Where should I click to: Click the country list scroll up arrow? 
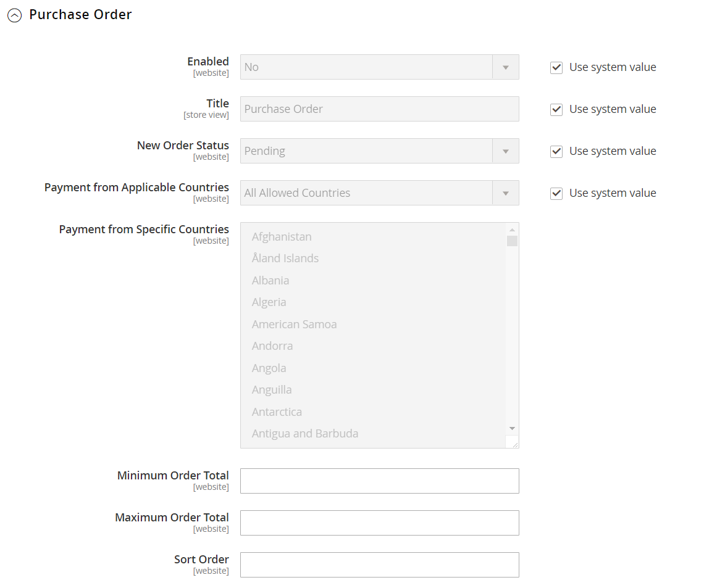(512, 230)
